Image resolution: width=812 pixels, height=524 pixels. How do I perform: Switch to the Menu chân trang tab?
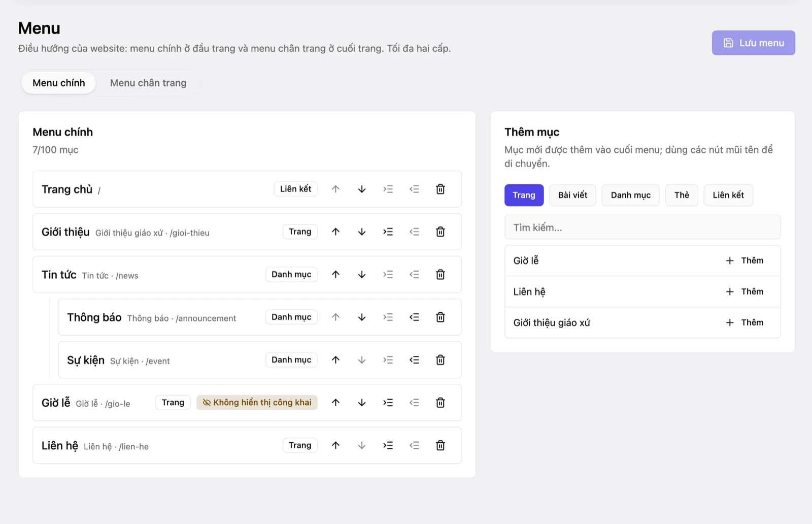(148, 83)
